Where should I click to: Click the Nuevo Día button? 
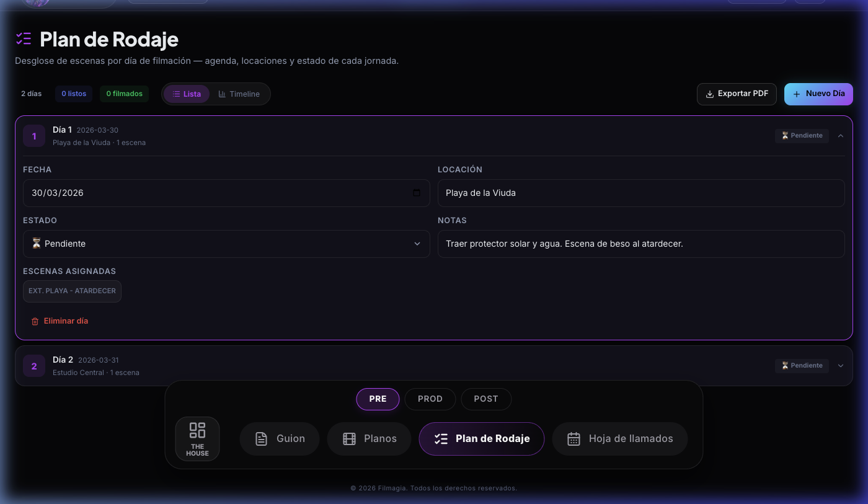(818, 94)
